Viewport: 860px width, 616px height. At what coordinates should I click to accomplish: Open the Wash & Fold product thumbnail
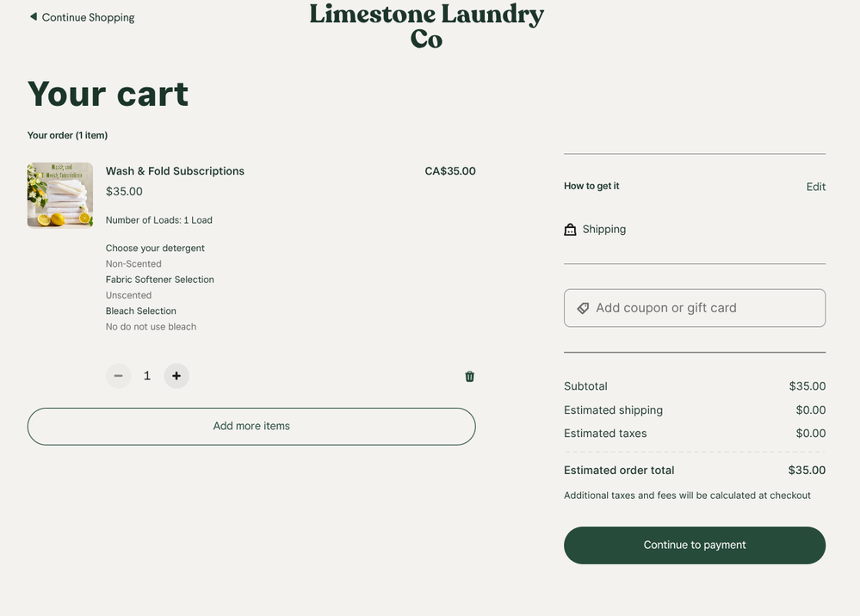60,195
